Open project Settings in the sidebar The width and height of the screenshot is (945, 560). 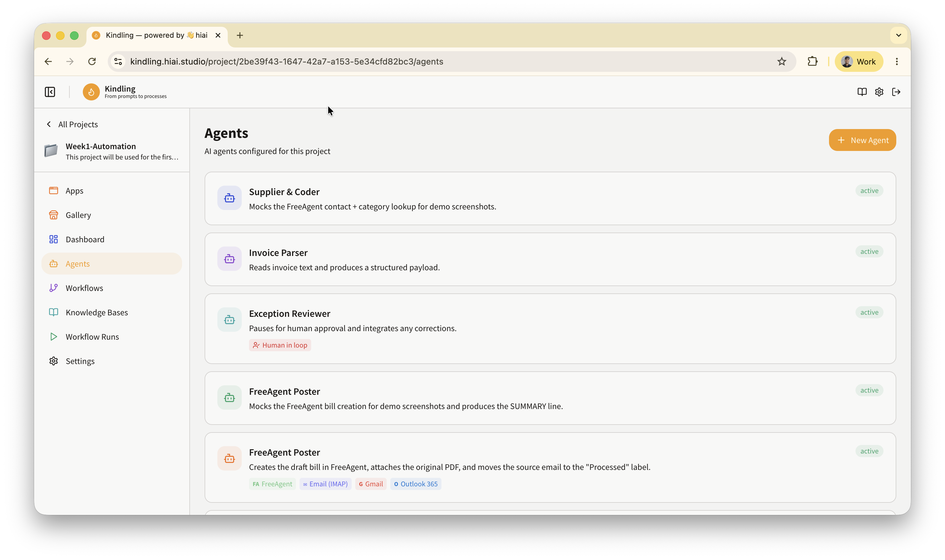112,361
